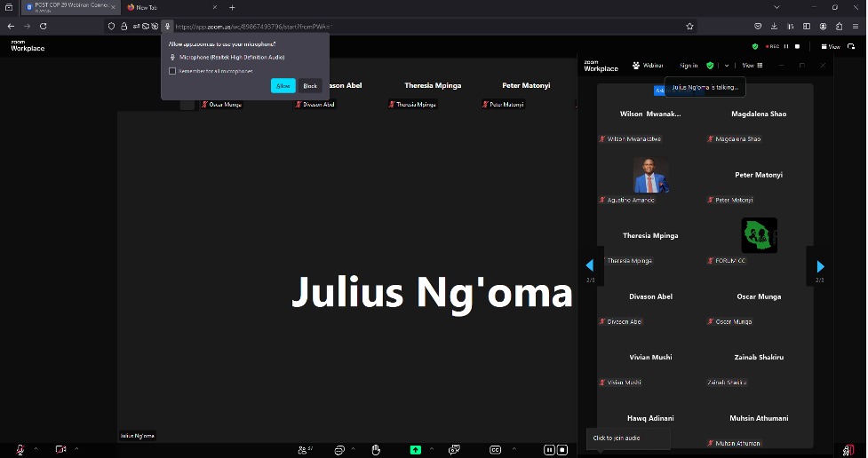This screenshot has height=458, width=868.
Task: Select Muhsin Athumani participant tile
Action: click(x=759, y=418)
